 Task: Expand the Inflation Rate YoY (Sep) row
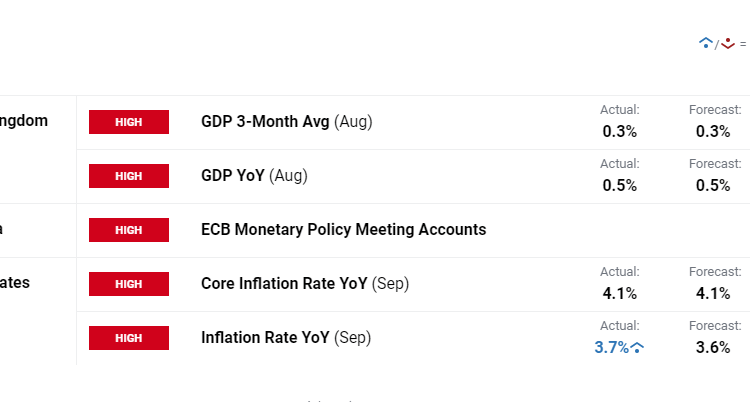(286, 338)
